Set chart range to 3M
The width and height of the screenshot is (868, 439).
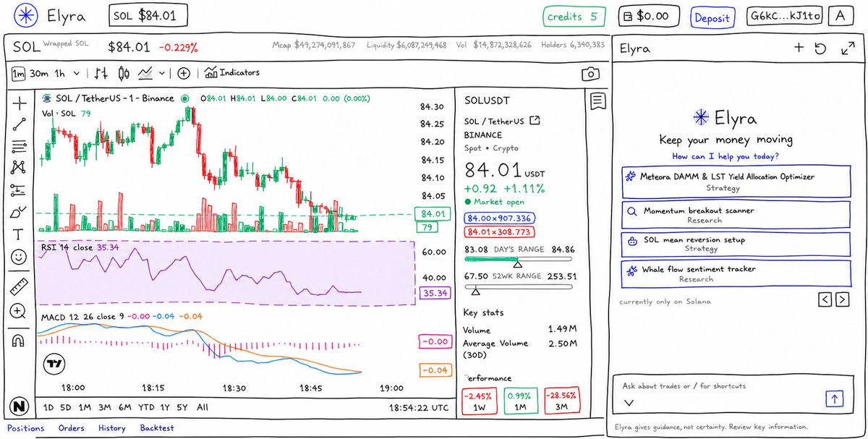tap(104, 407)
